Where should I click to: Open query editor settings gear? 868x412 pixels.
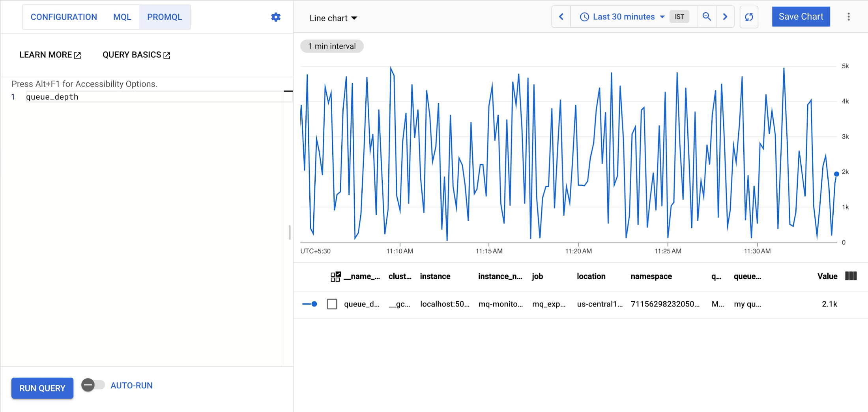[276, 17]
